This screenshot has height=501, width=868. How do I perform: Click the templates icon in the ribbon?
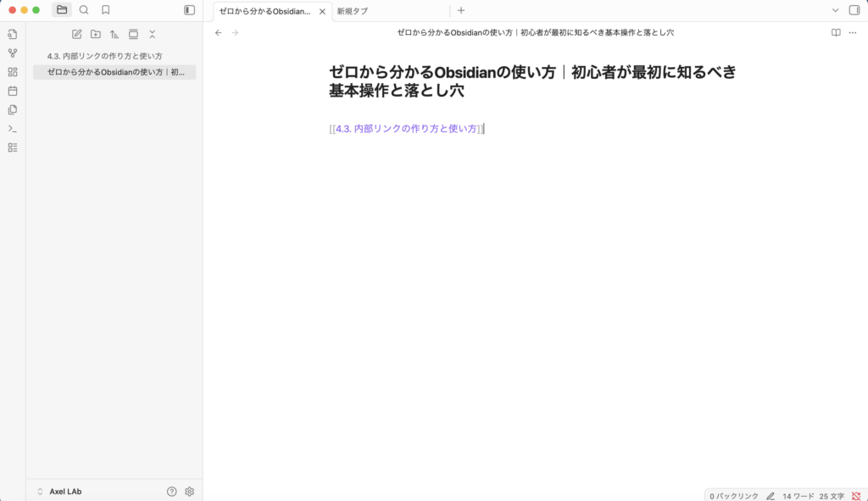[12, 109]
